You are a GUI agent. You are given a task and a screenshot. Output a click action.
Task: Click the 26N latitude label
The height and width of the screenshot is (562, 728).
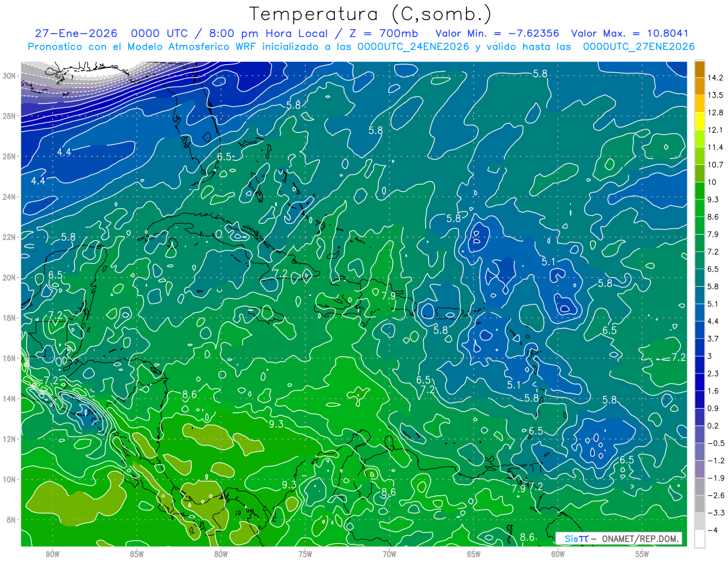[10, 156]
